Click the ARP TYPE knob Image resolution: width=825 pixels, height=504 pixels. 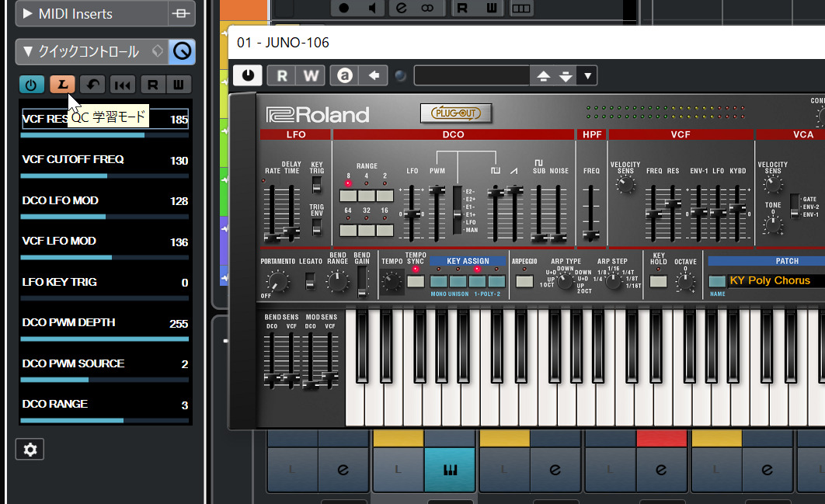pos(565,281)
